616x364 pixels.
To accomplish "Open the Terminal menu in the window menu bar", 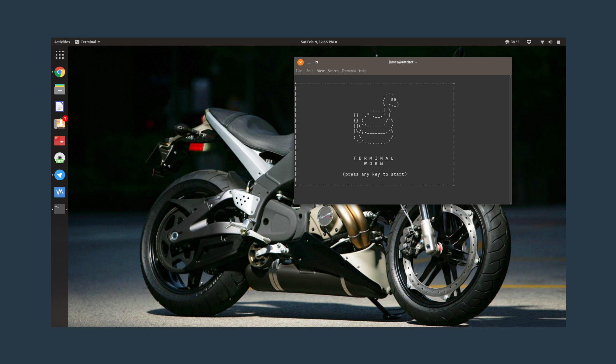I will coord(349,71).
